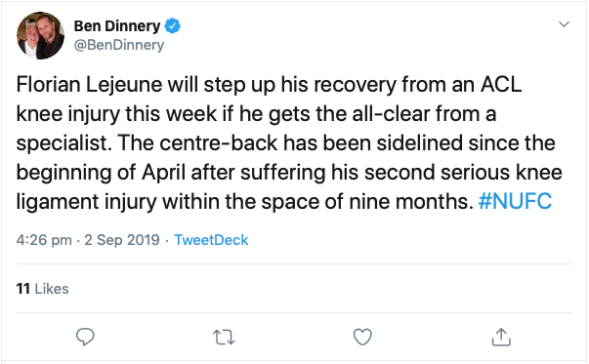Open the #NUFC hashtag
This screenshot has height=364, width=589.
pyautogui.click(x=515, y=201)
